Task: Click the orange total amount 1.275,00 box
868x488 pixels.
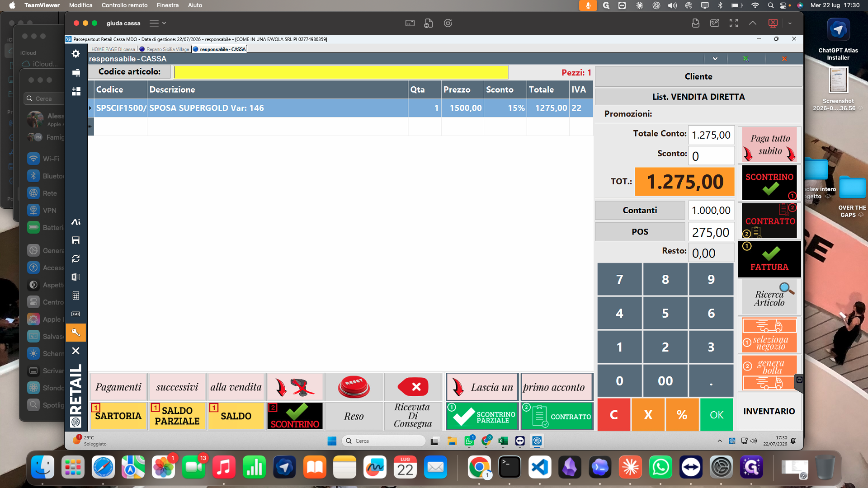Action: click(x=684, y=182)
